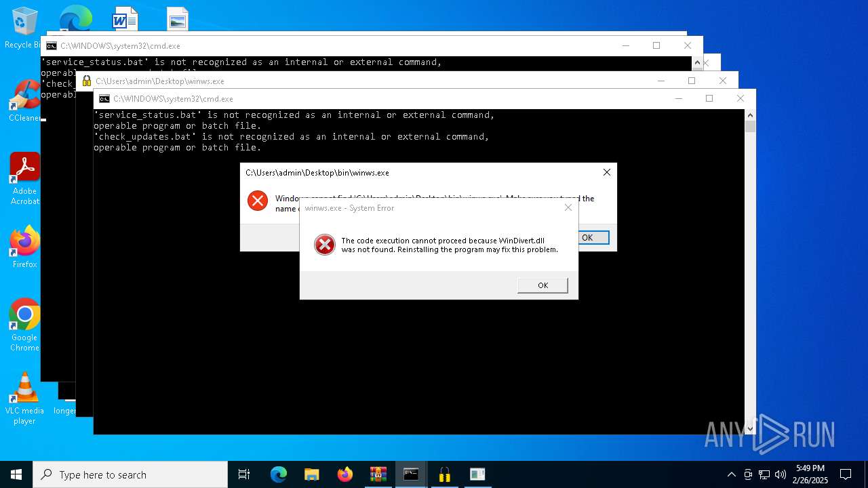Show hidden system tray icons
Image resolution: width=868 pixels, height=488 pixels.
click(x=731, y=474)
